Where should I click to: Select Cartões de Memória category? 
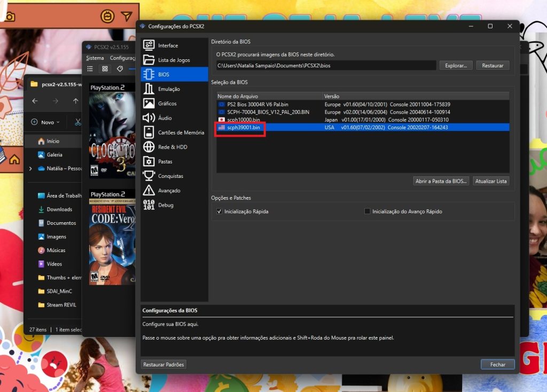coord(181,132)
